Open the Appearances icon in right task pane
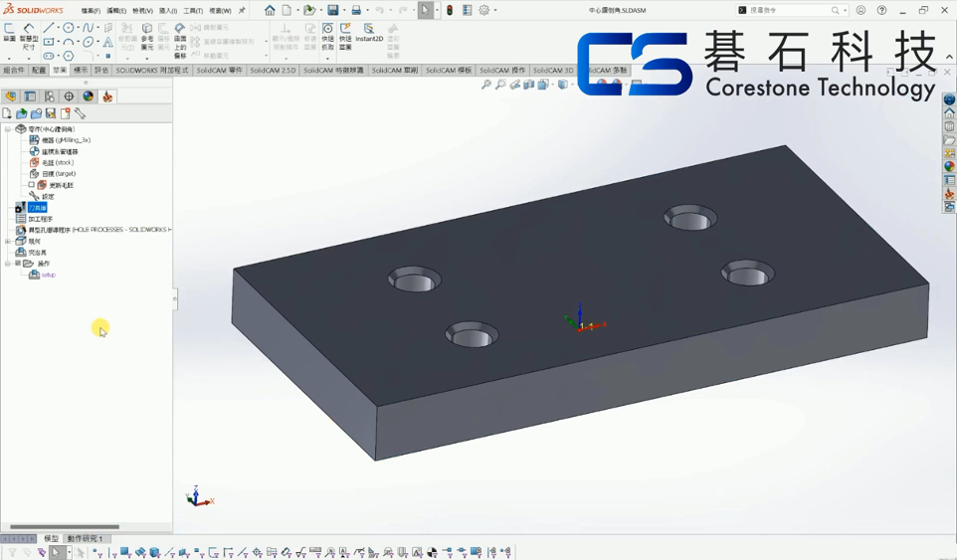 click(x=949, y=167)
